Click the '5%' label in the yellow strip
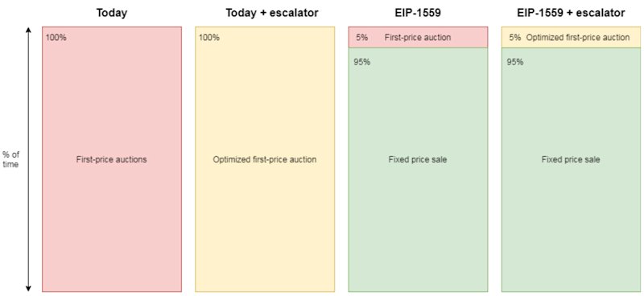The image size is (644, 296). (515, 38)
